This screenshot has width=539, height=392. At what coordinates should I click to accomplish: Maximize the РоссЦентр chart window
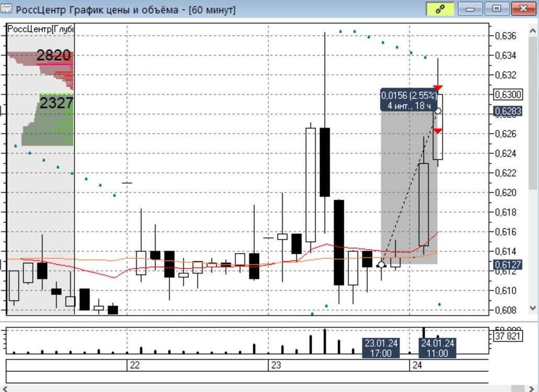(x=497, y=9)
